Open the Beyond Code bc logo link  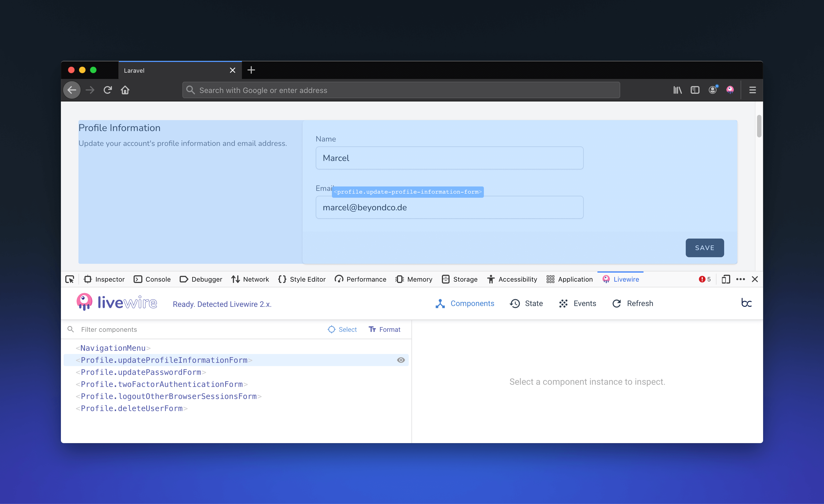coord(746,302)
